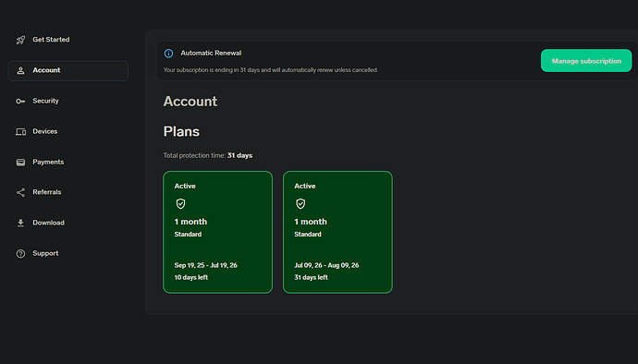638x364 pixels.
Task: Select the Account menu item
Action: [x=67, y=71]
